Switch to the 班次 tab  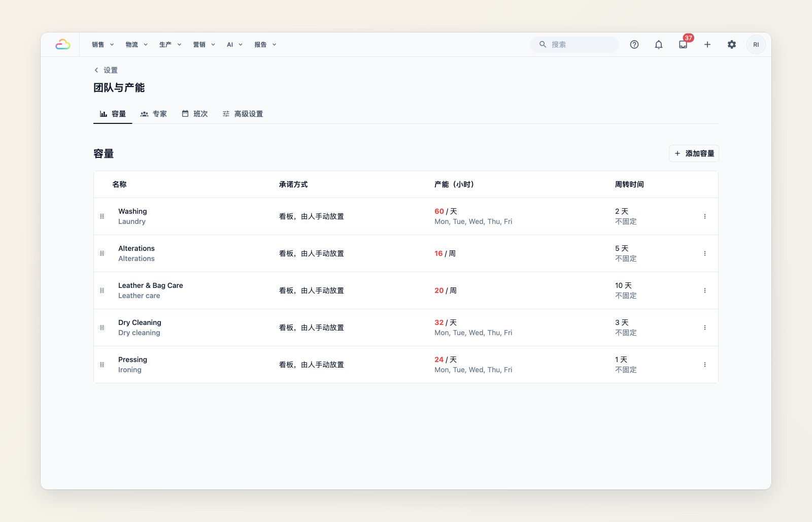pos(195,114)
